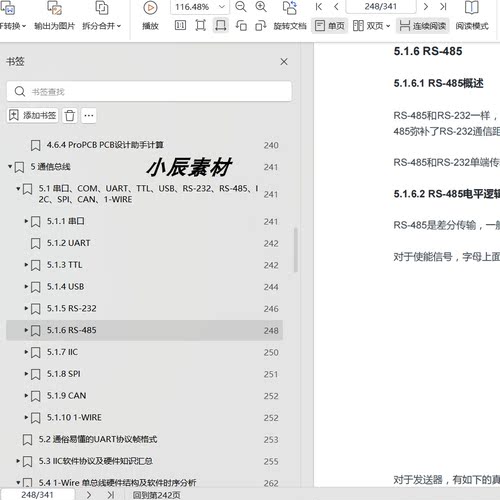The width and height of the screenshot is (500, 500).
Task: Rotate page clockwise icon
Action: (261, 25)
